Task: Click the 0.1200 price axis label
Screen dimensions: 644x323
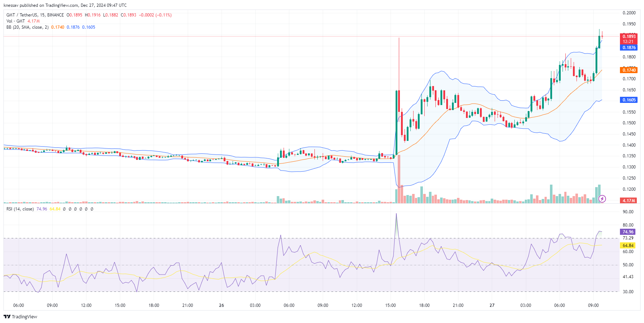Action: point(629,189)
